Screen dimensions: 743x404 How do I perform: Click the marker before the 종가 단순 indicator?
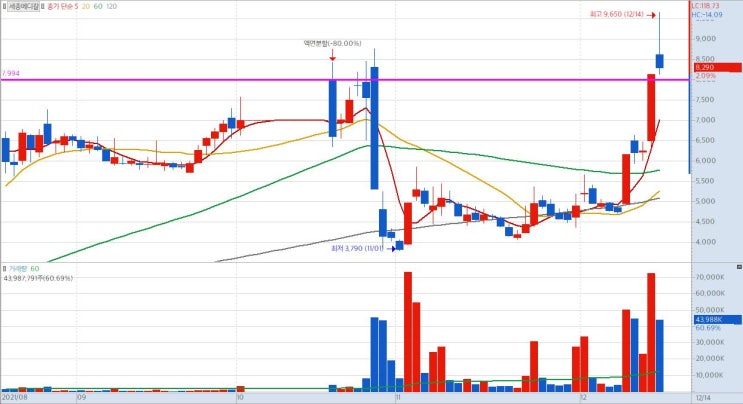(44, 6)
